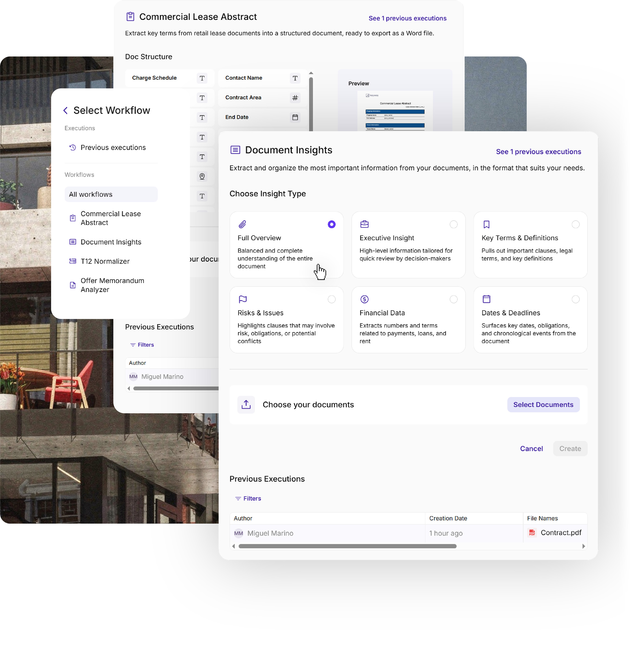
Task: Click the Contract Area number type icon
Action: tap(295, 98)
